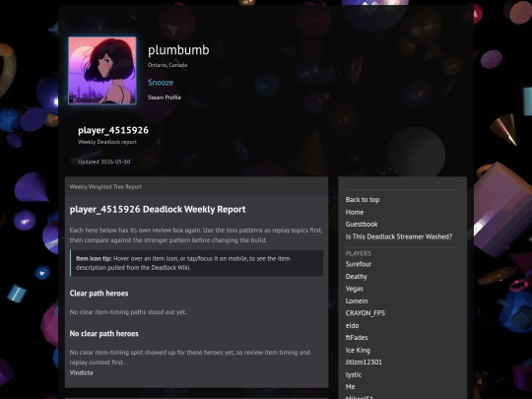Open player lystic's page
This screenshot has height=399, width=532.
coord(354,374)
